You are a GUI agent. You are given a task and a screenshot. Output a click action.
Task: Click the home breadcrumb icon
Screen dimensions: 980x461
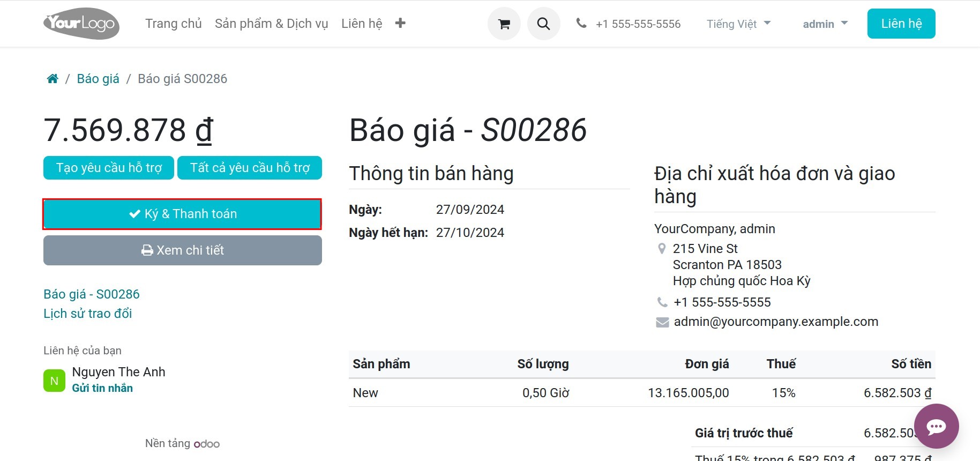(53, 79)
